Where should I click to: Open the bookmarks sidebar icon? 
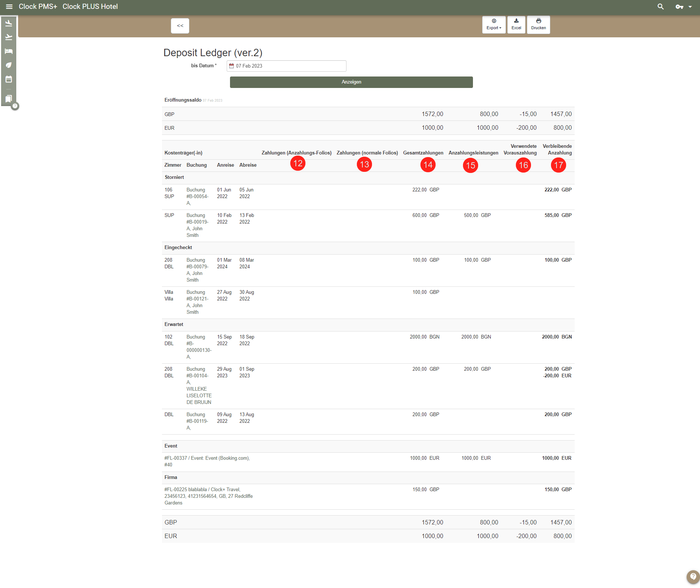[9, 99]
